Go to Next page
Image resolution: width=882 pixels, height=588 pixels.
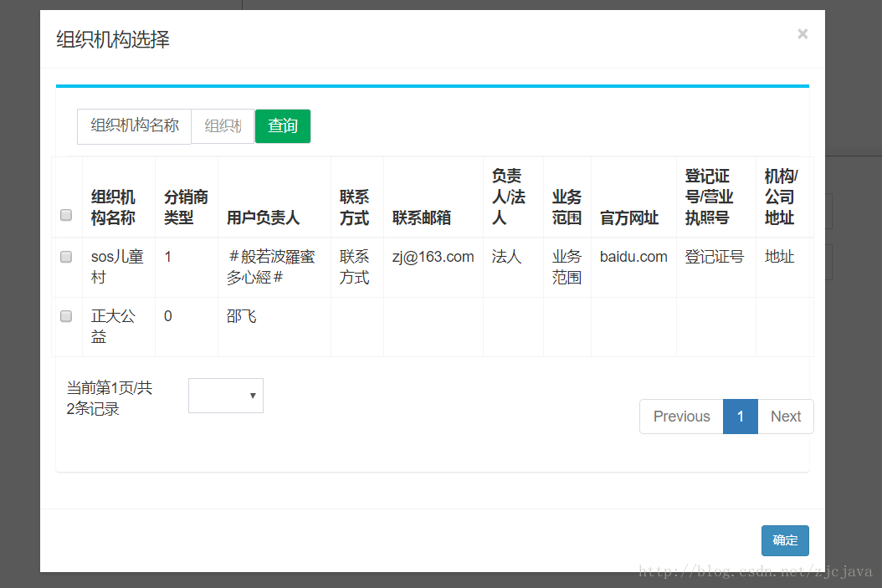point(786,417)
